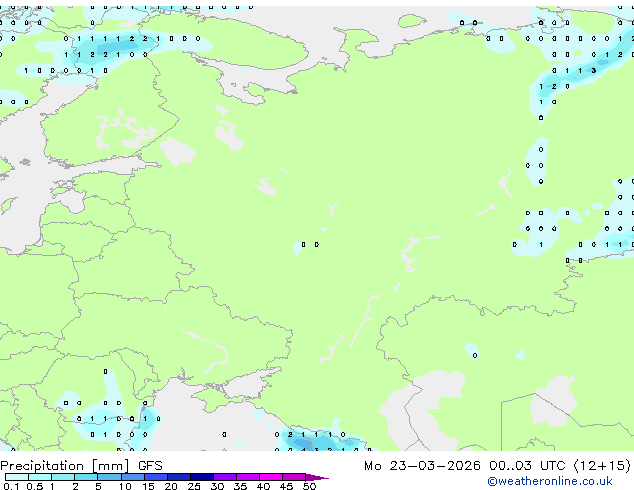Click the legend value label '0.5'
Viewport: 634px width, 490px height.
34,486
